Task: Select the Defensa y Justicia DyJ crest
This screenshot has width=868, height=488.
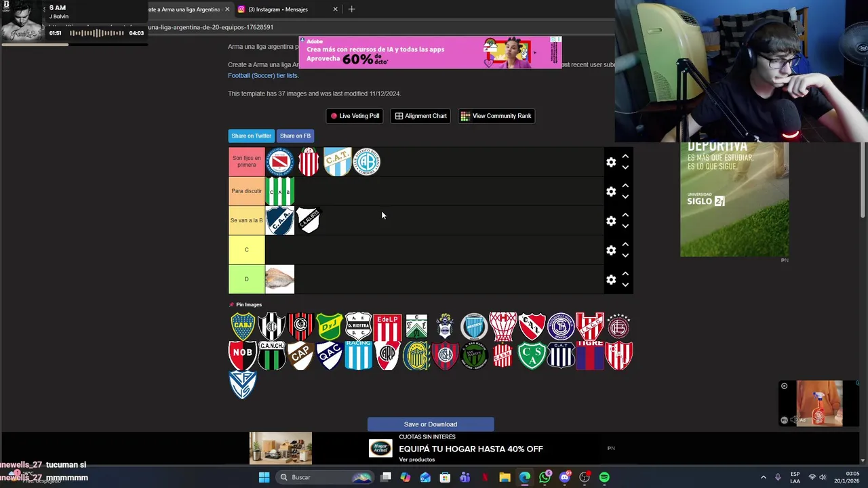Action: coord(330,327)
